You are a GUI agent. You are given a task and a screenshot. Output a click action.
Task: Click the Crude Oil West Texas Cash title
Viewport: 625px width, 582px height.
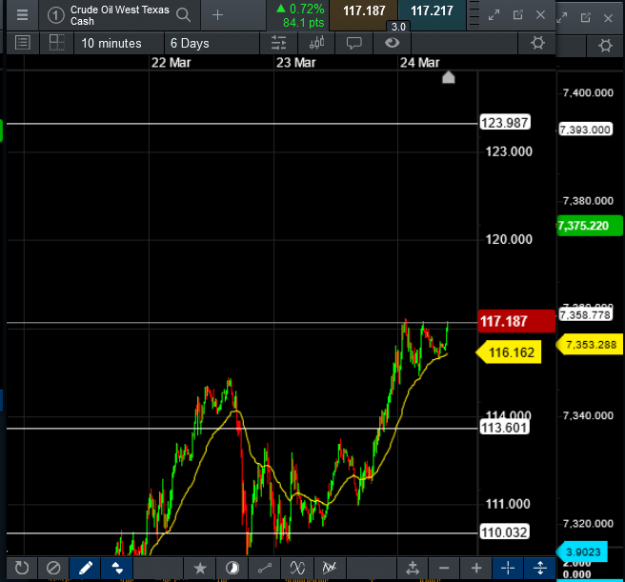point(120,15)
